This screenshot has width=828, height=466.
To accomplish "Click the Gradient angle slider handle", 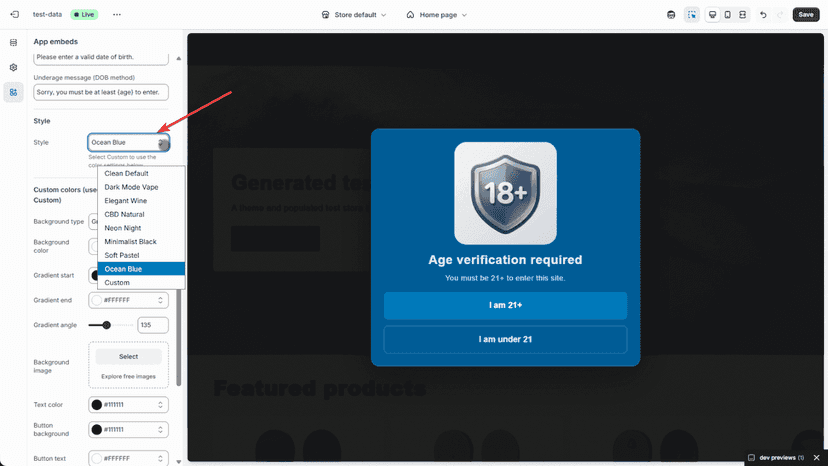I will 106,325.
